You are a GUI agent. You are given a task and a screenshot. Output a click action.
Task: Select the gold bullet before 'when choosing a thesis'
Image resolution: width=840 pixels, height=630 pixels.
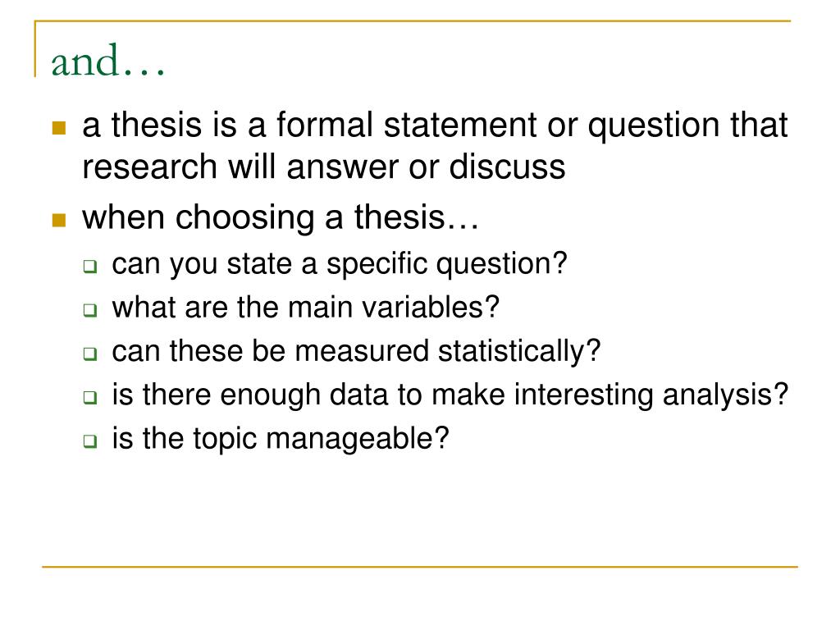click(59, 220)
